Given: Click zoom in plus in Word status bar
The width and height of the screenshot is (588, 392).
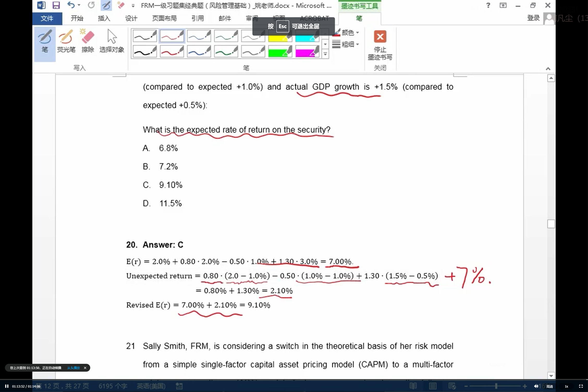Looking at the screenshot, I should (525, 386).
